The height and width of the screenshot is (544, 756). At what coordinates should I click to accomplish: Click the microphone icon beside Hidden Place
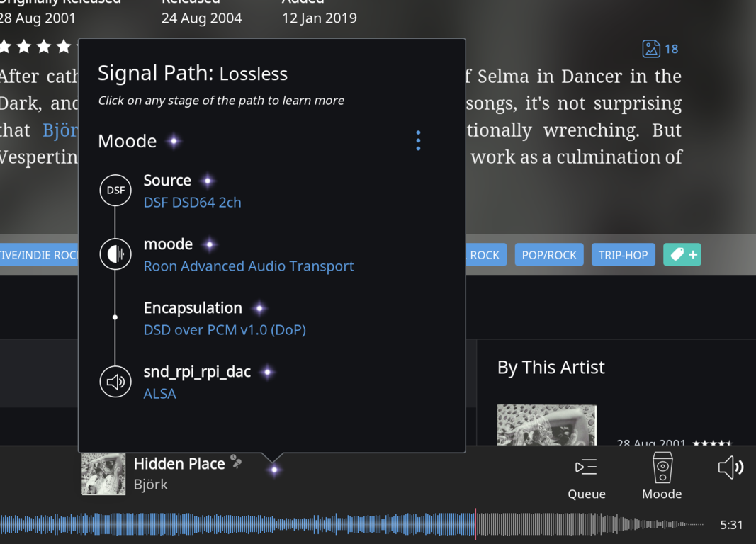pos(236,461)
